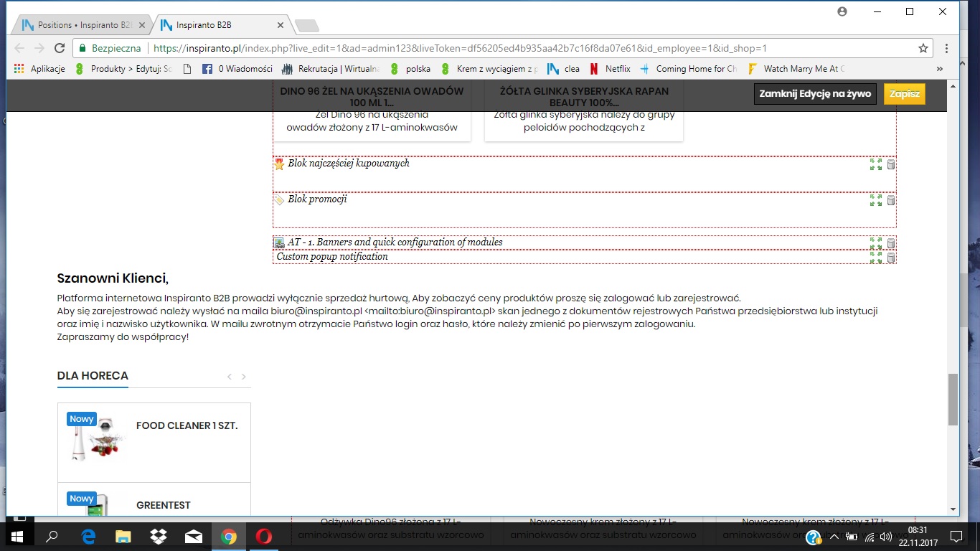Check battery status in system tray
This screenshot has height=551, width=980.
coord(852,537)
